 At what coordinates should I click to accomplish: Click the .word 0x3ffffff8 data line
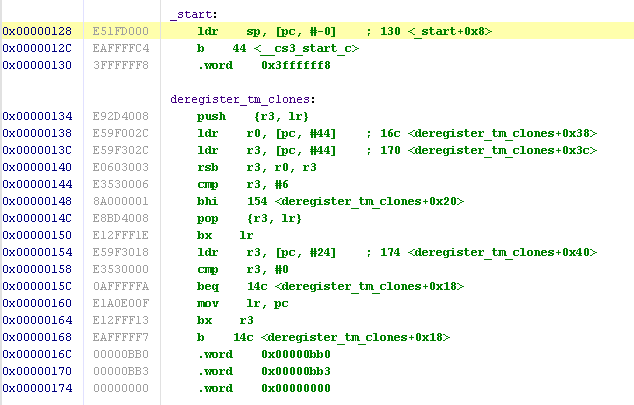click(x=264, y=65)
